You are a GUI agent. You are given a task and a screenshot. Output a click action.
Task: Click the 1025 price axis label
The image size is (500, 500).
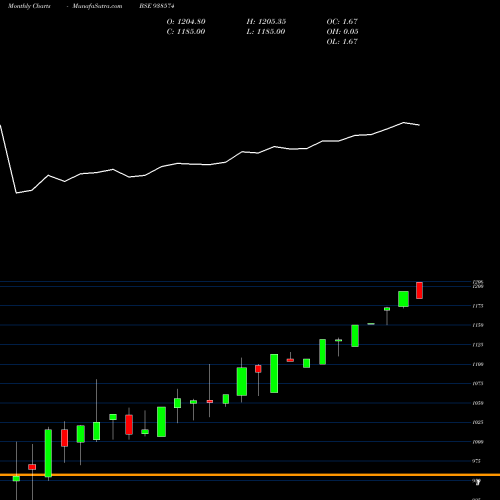[478, 422]
